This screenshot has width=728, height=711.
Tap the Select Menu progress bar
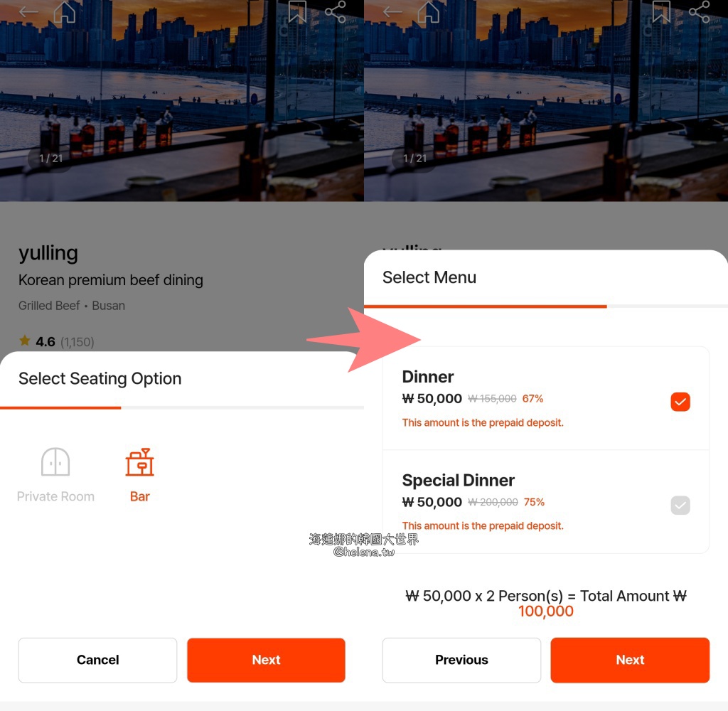(546, 306)
